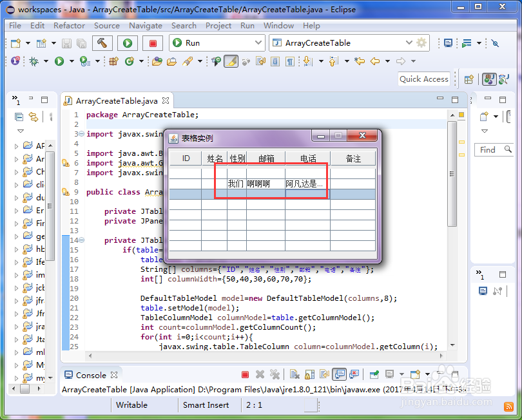This screenshot has height=420, width=522.
Task: Toggle the show console on output button
Action: pyautogui.click(x=339, y=374)
